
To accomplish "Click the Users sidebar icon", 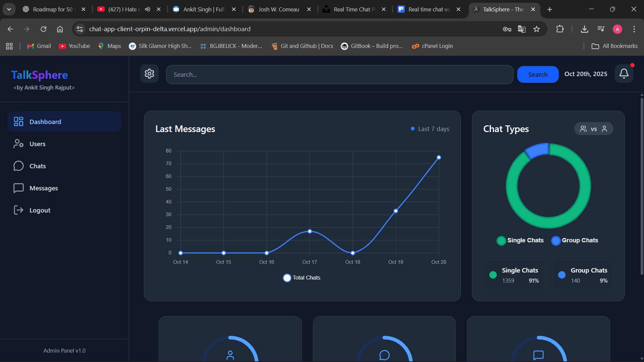I will pos(18,144).
